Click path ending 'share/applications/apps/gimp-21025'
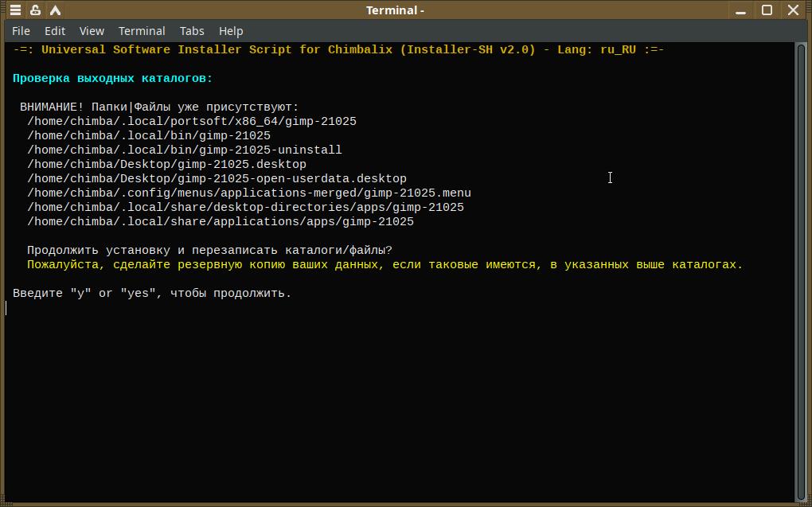The height and width of the screenshot is (507, 812). click(221, 221)
